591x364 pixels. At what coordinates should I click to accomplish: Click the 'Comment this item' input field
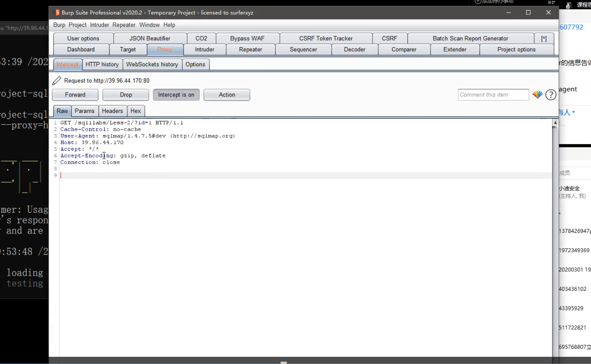493,95
